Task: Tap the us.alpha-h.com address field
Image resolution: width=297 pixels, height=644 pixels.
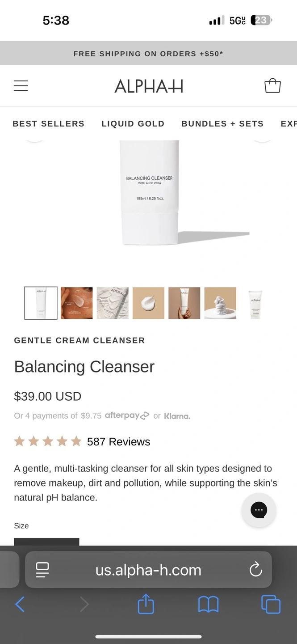Action: click(x=148, y=570)
